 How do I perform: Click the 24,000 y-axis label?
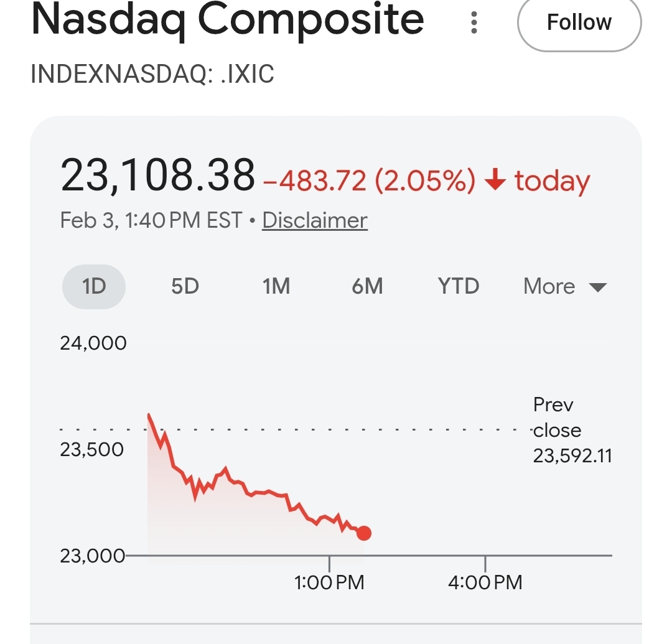[x=93, y=343]
